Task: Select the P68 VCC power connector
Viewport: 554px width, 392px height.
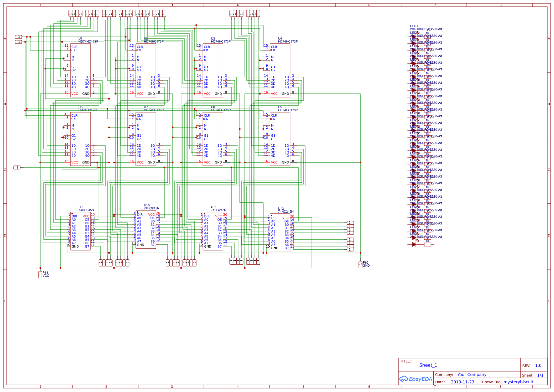Action: point(40,274)
